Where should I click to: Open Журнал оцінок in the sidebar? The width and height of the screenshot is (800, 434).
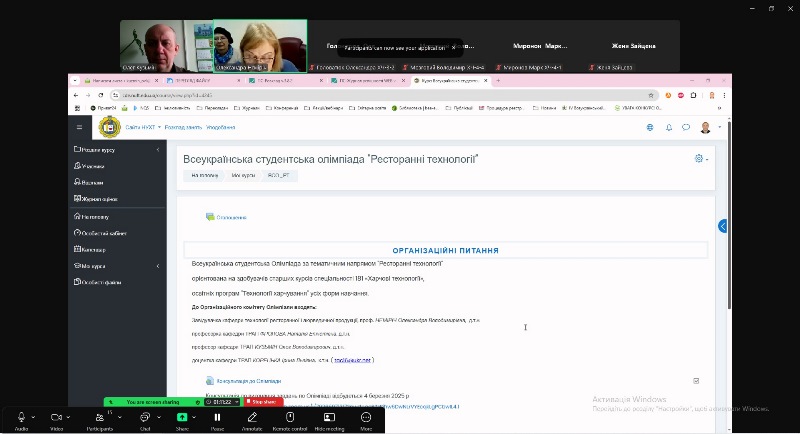coord(95,198)
